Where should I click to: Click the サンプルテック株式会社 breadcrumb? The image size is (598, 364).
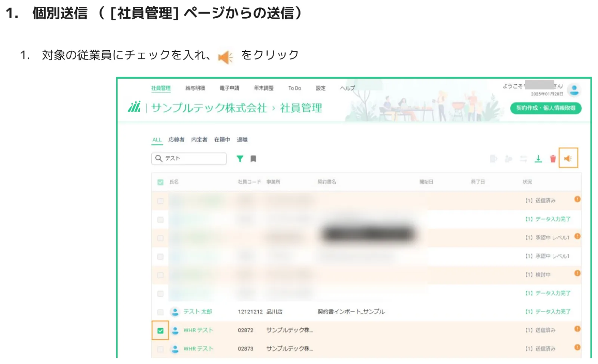click(209, 108)
